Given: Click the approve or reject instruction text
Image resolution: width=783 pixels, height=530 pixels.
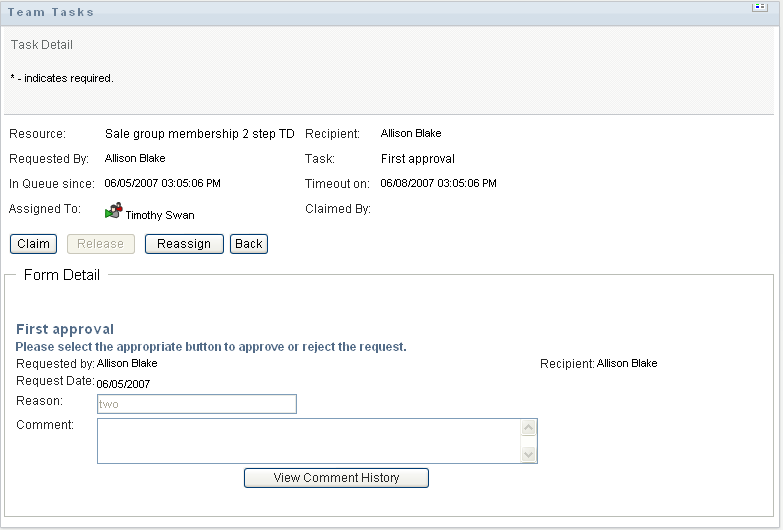Looking at the screenshot, I should point(211,347).
